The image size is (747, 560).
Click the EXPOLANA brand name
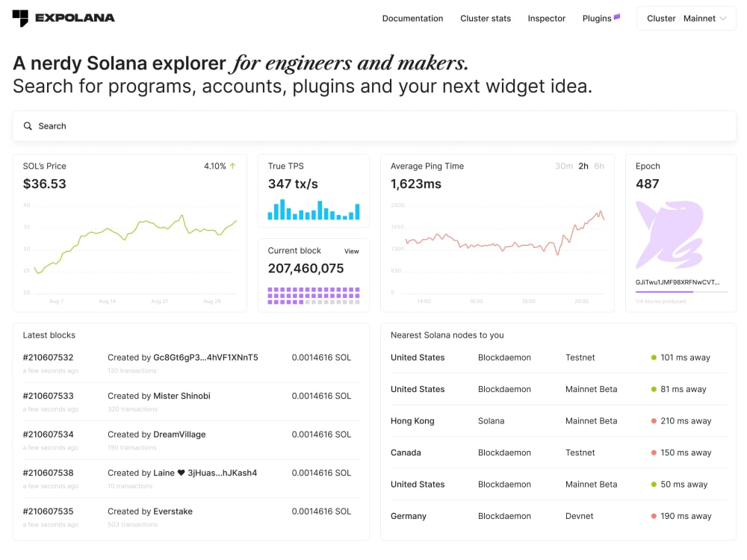[x=75, y=18]
